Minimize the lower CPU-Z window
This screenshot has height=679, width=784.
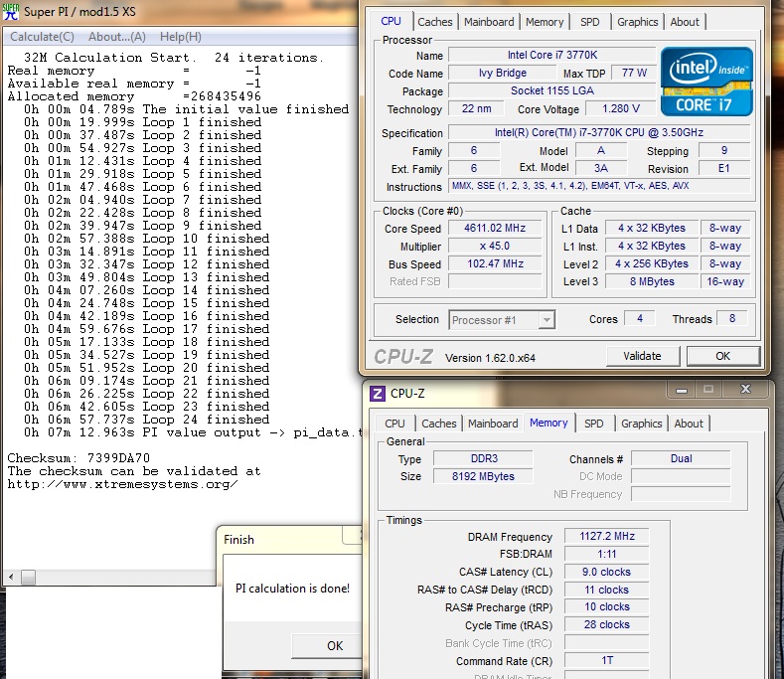(x=681, y=390)
